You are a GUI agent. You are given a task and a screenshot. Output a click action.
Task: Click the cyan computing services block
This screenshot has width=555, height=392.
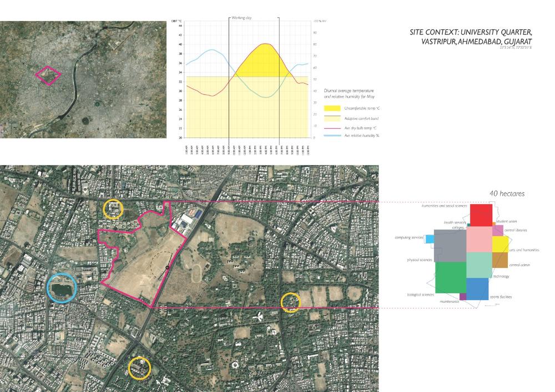tap(428, 238)
